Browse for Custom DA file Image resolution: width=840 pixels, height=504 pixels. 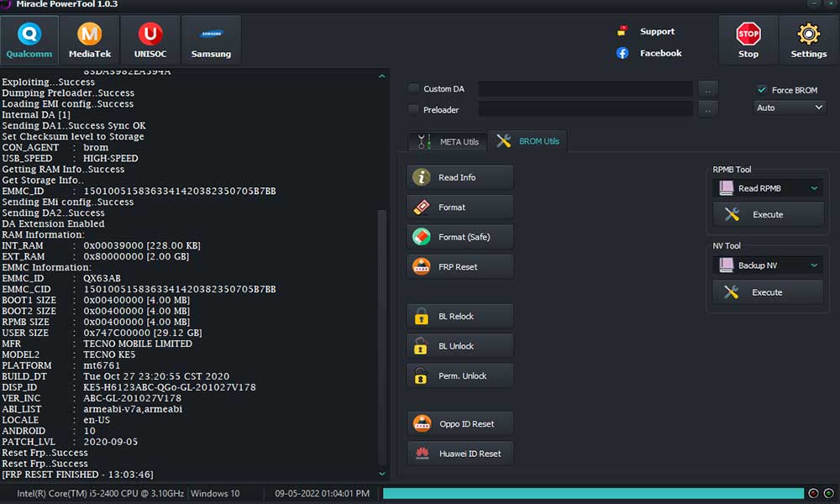coord(707,89)
